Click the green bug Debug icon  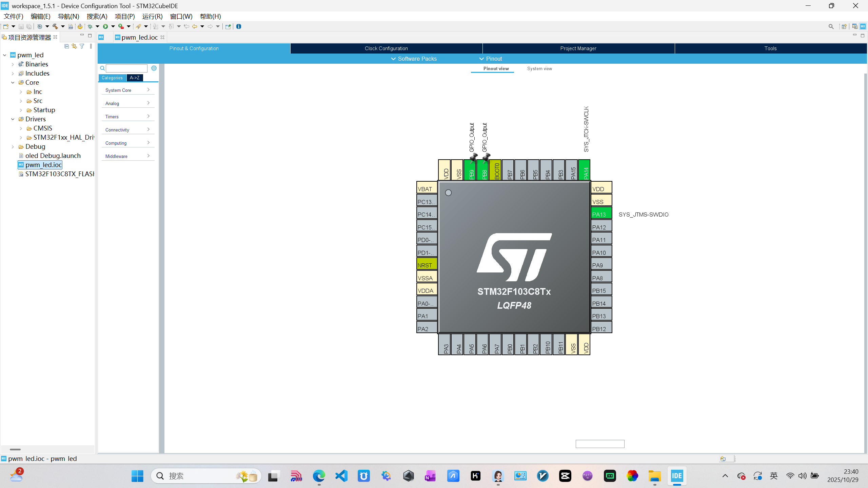[90, 26]
